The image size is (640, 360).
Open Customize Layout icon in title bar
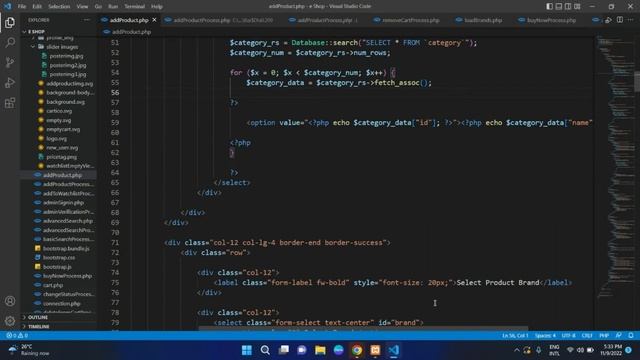point(577,7)
